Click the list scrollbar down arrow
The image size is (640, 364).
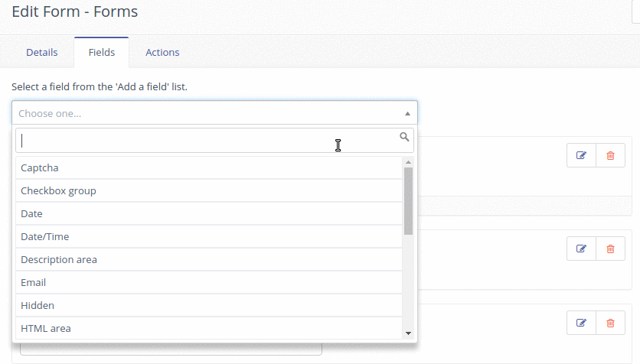point(408,333)
